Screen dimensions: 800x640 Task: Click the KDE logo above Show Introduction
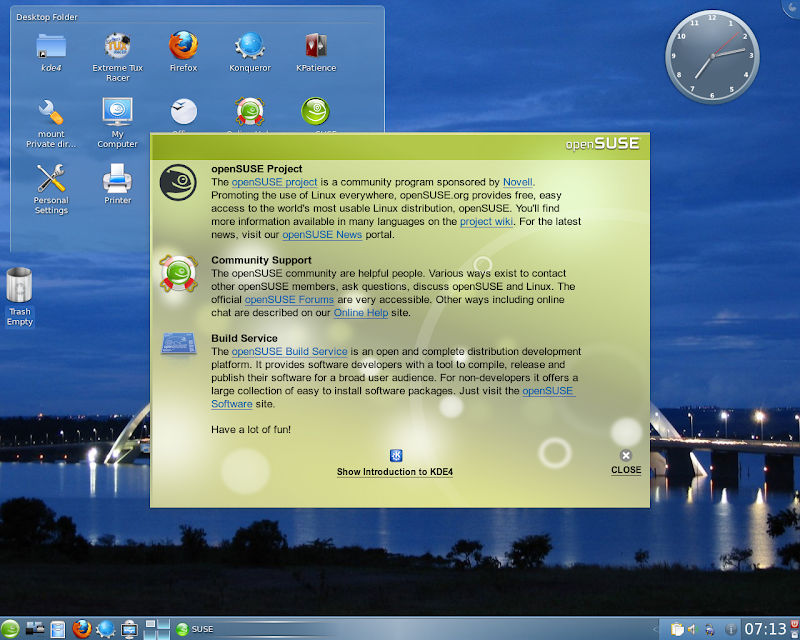(396, 455)
